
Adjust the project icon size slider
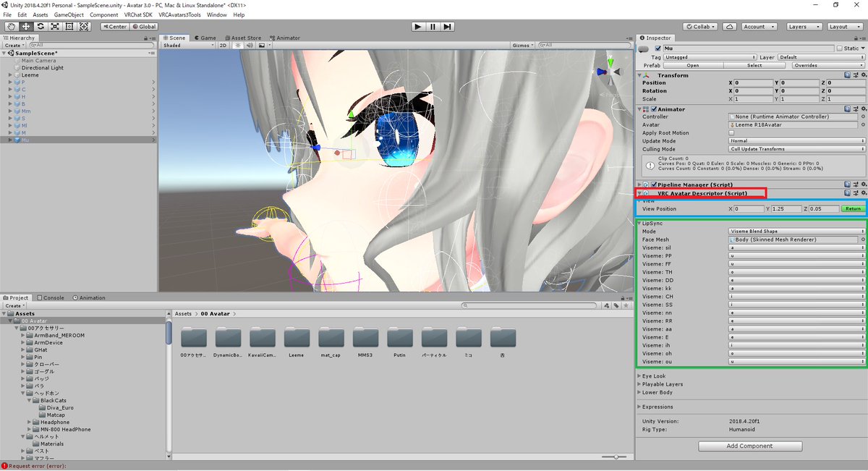click(x=615, y=457)
